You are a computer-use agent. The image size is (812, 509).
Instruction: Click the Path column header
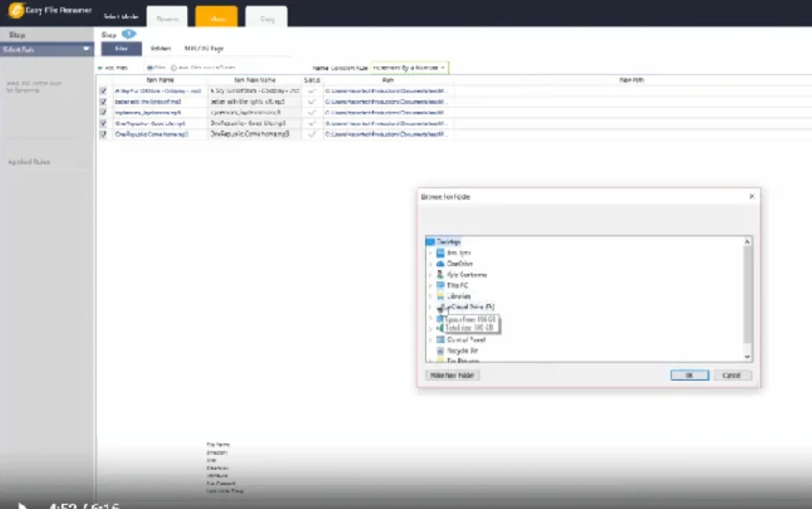(x=388, y=80)
